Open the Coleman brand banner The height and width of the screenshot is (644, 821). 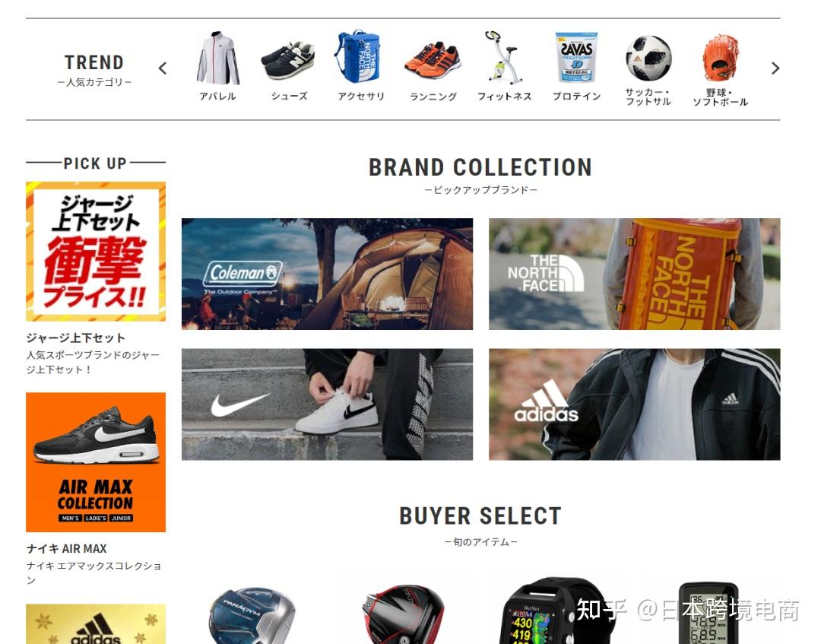pyautogui.click(x=327, y=274)
